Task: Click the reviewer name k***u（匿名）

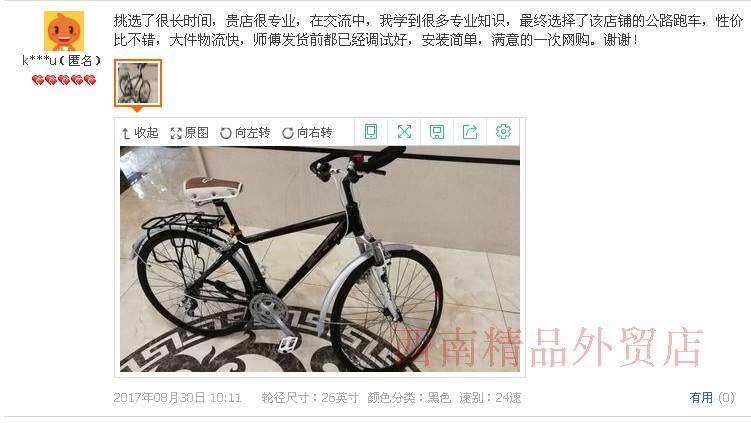Action: click(62, 60)
